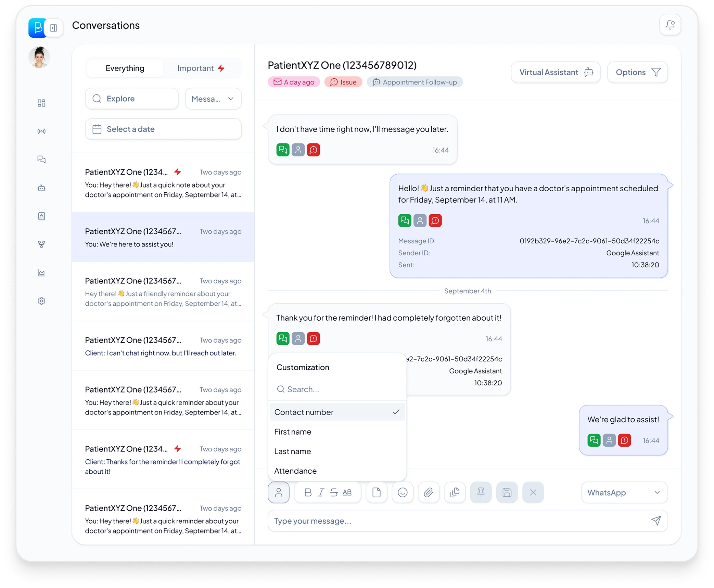This screenshot has width=714, height=588.
Task: Click the Type your message field
Action: (x=459, y=521)
